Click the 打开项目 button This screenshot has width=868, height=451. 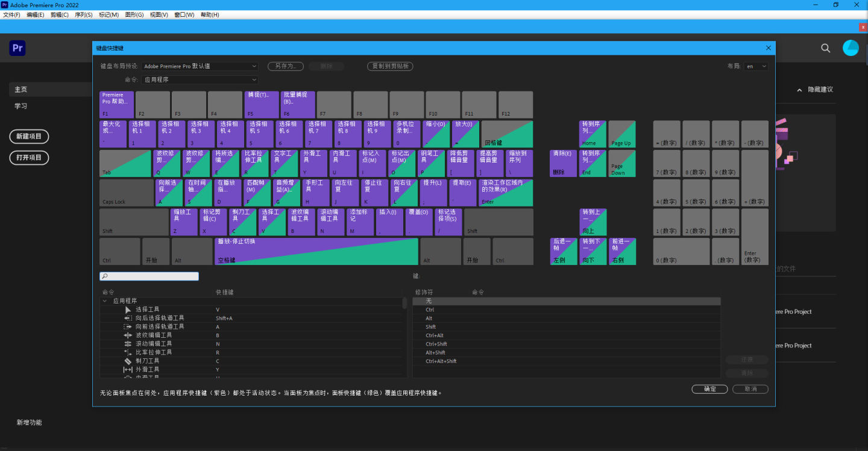(x=29, y=157)
